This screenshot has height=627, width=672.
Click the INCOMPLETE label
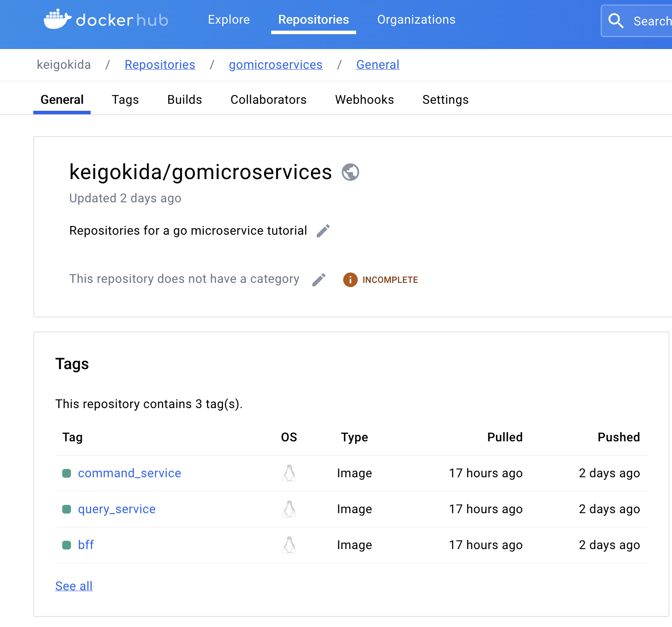390,280
